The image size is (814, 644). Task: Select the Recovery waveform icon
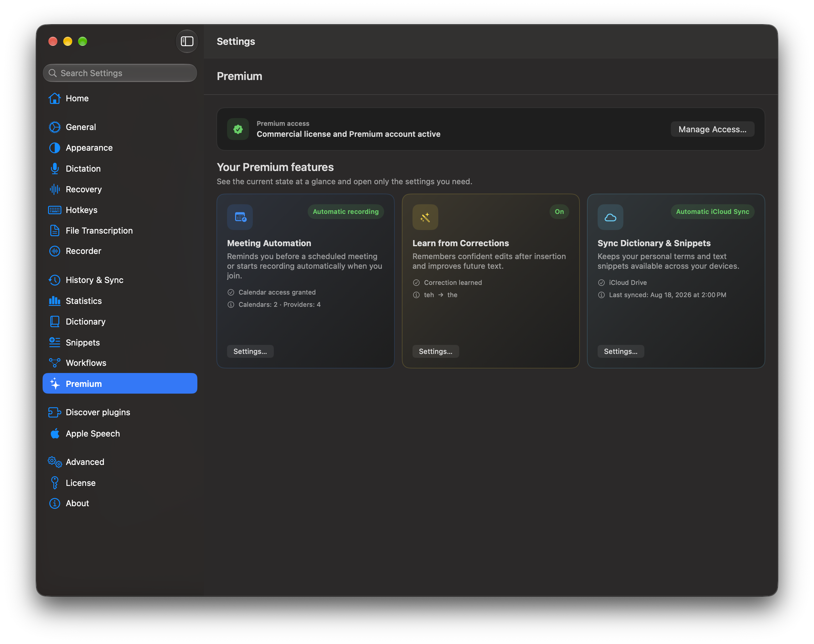click(55, 189)
